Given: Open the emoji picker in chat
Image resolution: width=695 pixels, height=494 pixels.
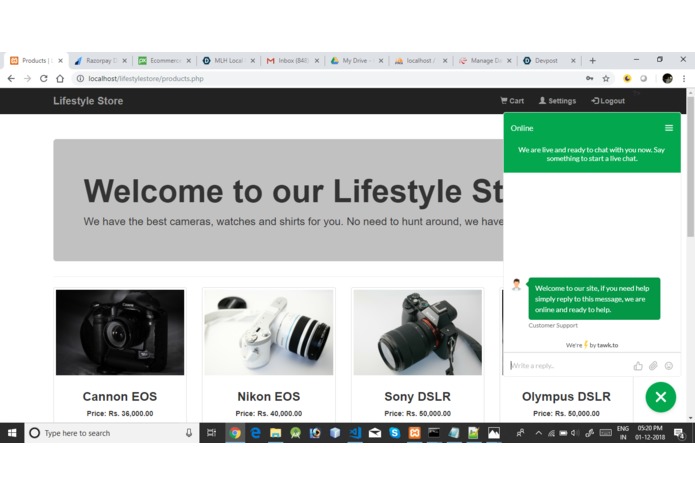Looking at the screenshot, I should pyautogui.click(x=669, y=366).
